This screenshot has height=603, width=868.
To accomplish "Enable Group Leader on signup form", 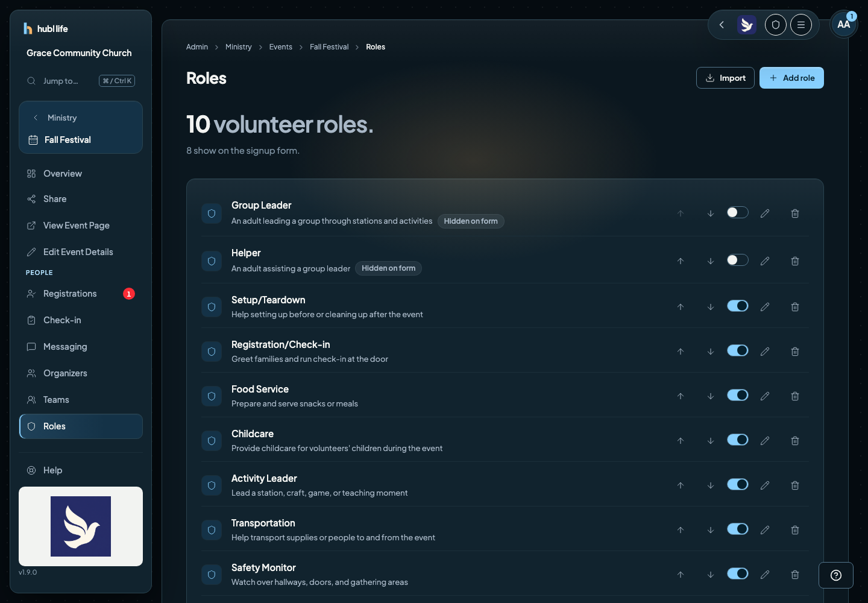I will point(738,212).
